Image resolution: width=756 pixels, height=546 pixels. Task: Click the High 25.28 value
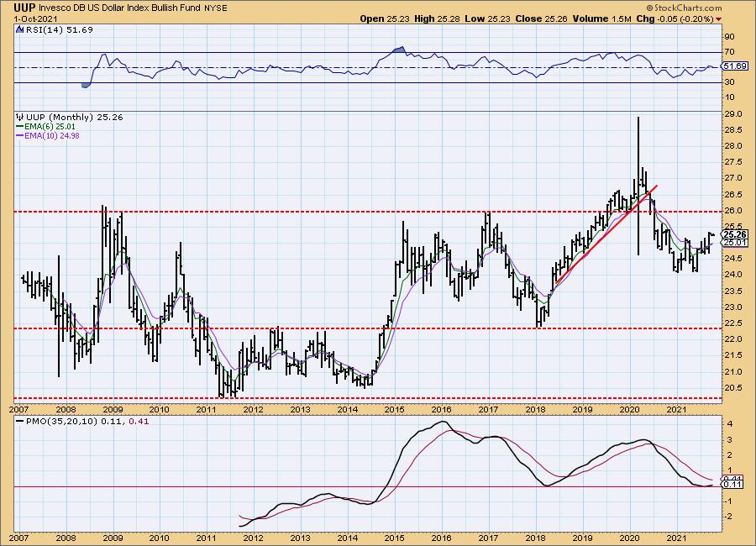[x=437, y=18]
